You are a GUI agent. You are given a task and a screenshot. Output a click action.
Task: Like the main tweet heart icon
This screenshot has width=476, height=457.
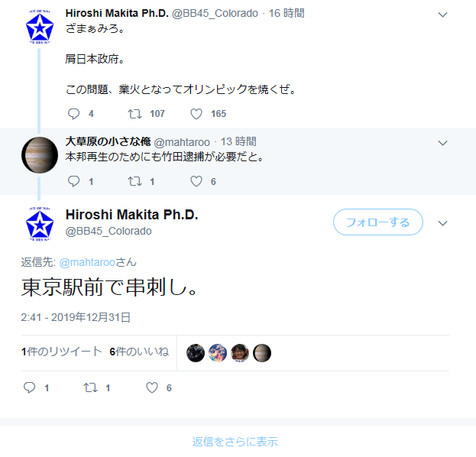[x=152, y=387]
